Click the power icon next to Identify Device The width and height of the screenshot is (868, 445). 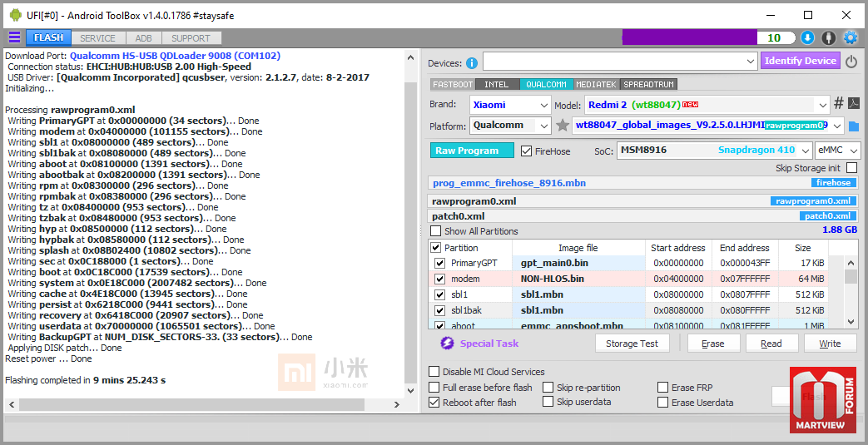(851, 62)
